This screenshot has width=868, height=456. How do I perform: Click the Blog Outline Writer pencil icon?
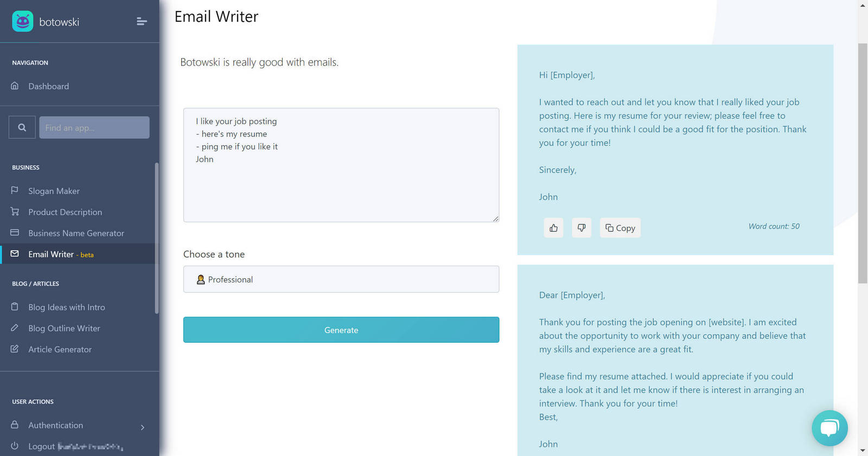pos(15,327)
